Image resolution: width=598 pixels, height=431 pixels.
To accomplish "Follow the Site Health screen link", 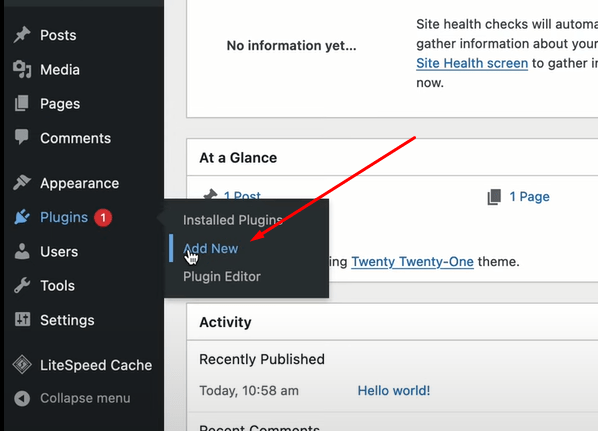I will coord(472,63).
